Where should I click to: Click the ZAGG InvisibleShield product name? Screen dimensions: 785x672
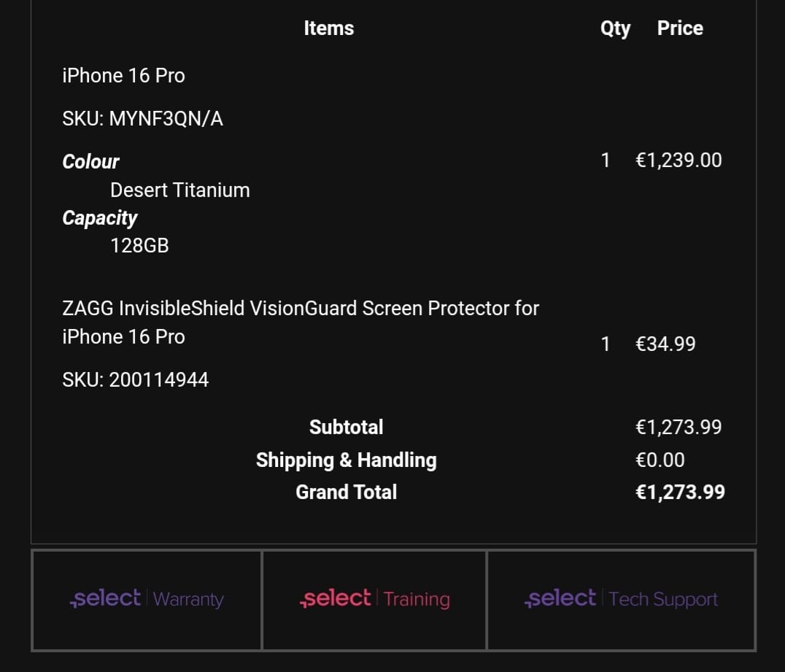(x=301, y=323)
